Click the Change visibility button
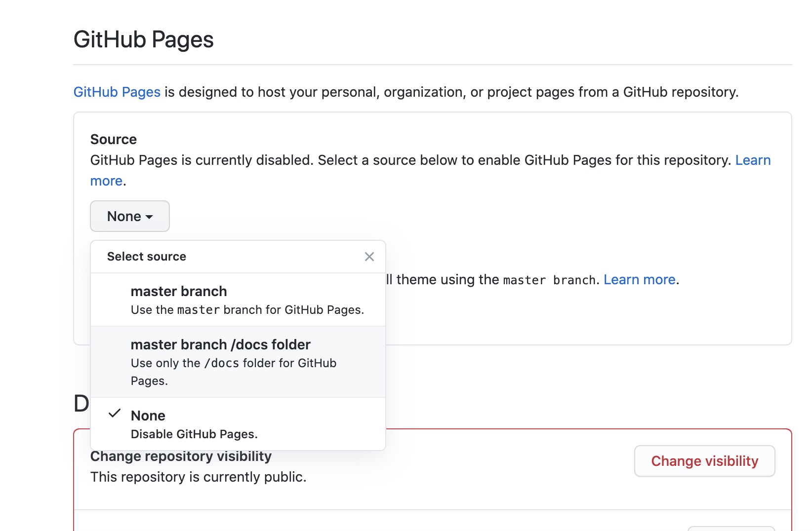Screen dimensions: 812x531 tap(704, 461)
